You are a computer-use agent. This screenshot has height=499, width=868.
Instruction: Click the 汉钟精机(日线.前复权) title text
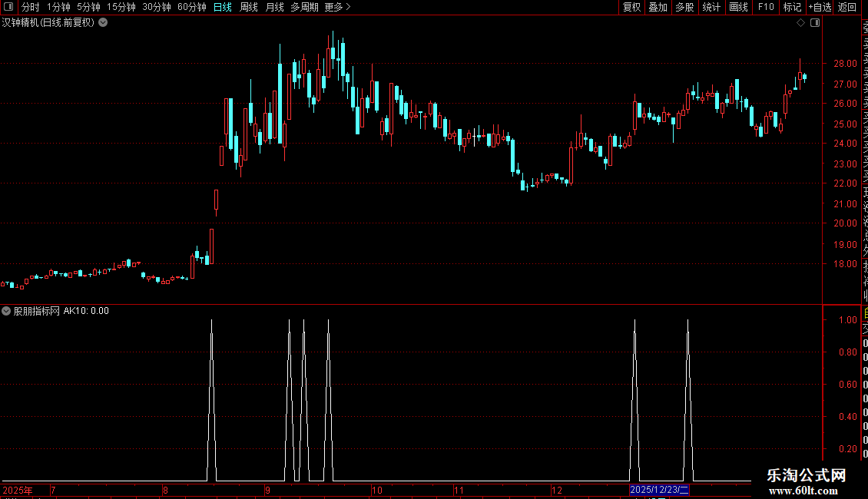coord(48,23)
